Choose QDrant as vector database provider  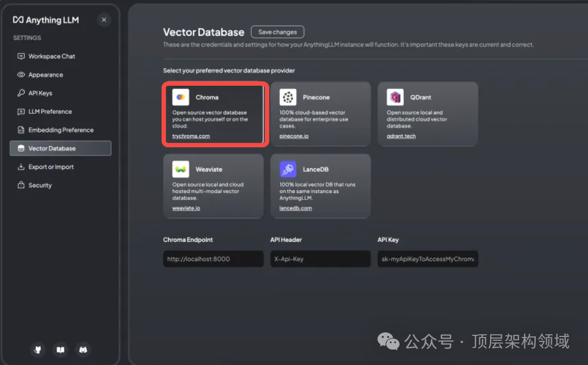click(x=428, y=114)
